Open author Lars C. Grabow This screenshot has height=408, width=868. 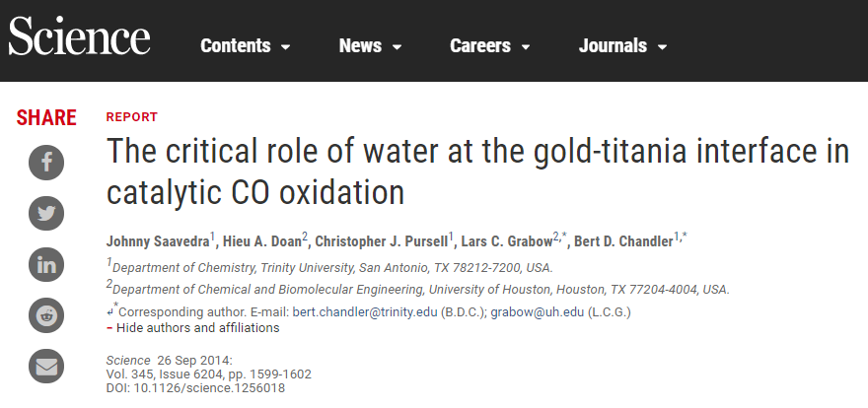pos(507,241)
